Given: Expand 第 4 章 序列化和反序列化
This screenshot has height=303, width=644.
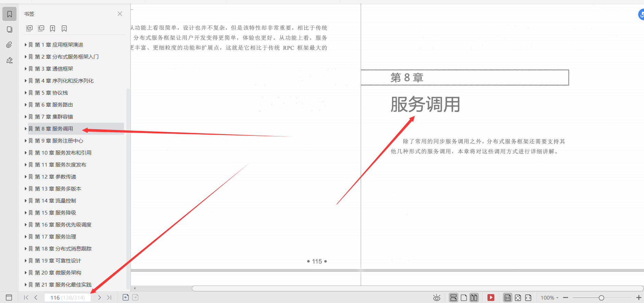Looking at the screenshot, I should (x=25, y=81).
